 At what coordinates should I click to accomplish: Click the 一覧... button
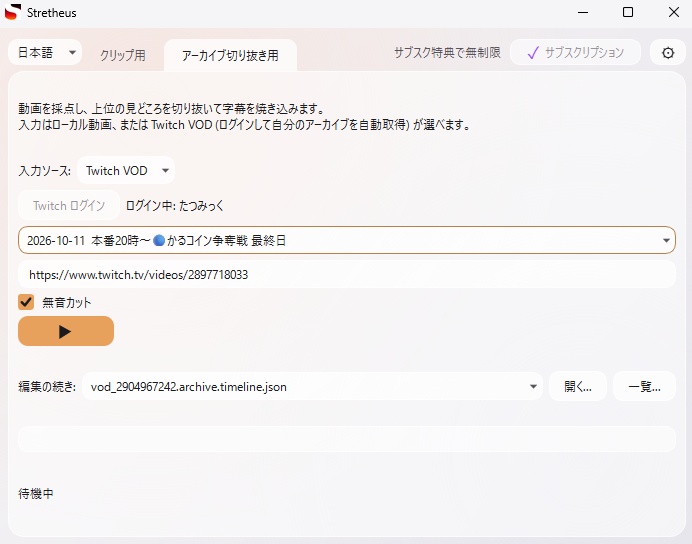[x=644, y=386]
